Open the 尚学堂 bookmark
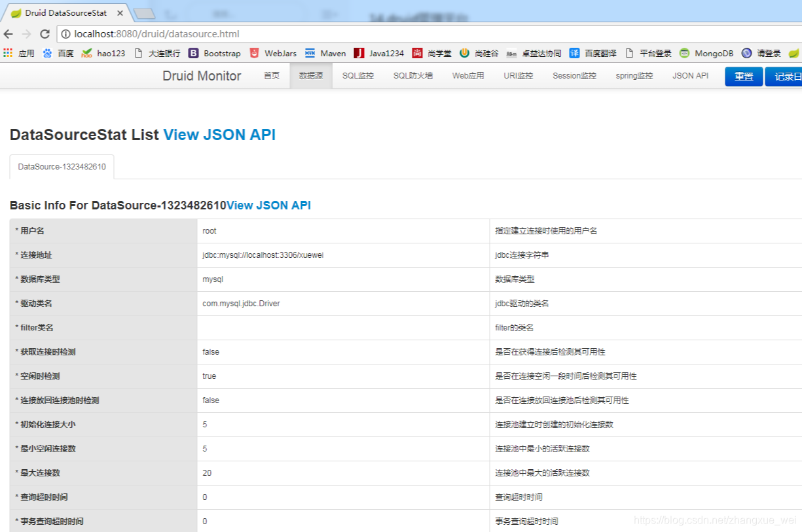 tap(431, 54)
